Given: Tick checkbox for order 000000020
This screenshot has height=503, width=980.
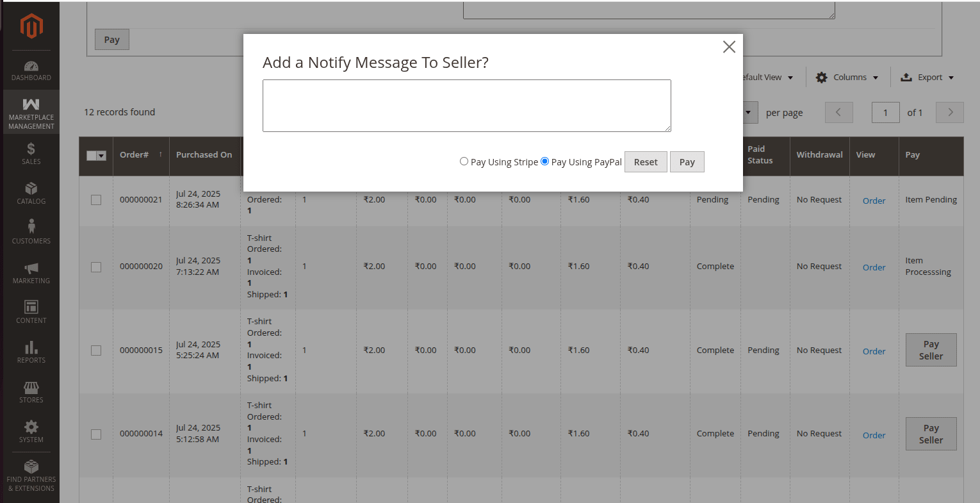Looking at the screenshot, I should 96,267.
